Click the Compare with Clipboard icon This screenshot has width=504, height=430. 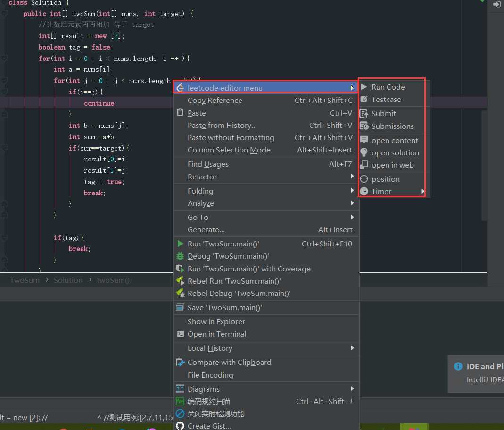coord(180,363)
